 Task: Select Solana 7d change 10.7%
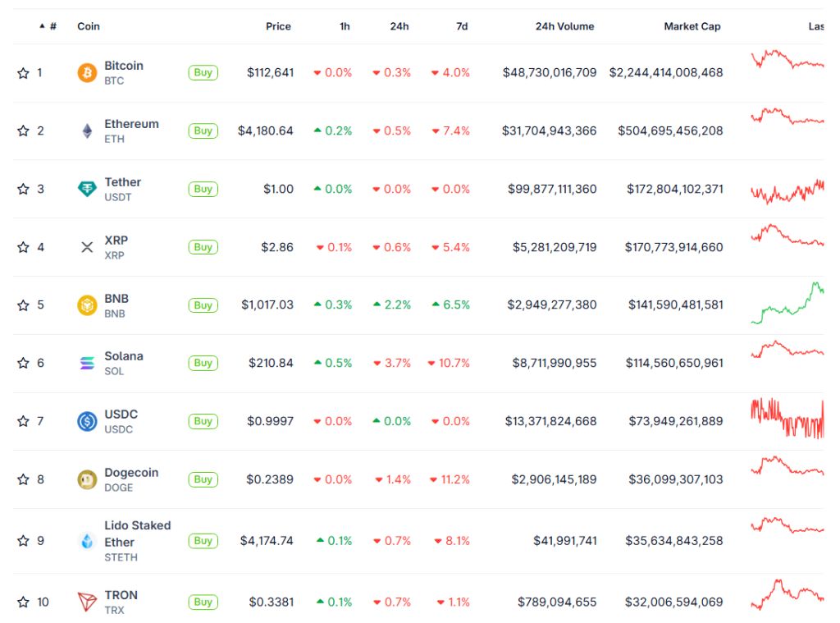(x=449, y=363)
